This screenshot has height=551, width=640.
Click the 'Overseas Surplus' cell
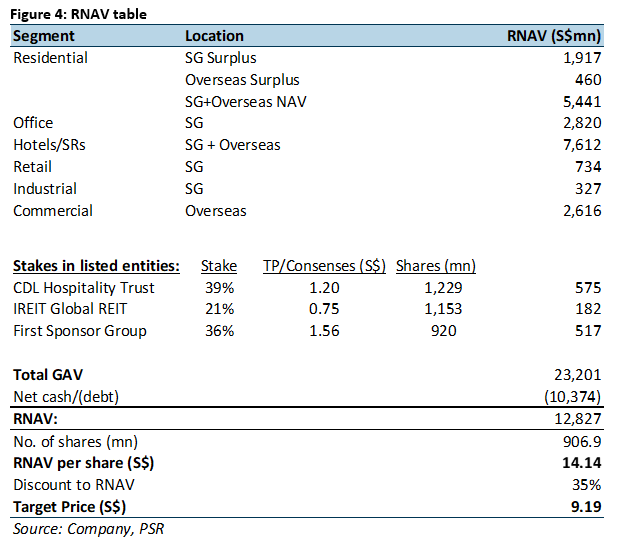pyautogui.click(x=242, y=80)
